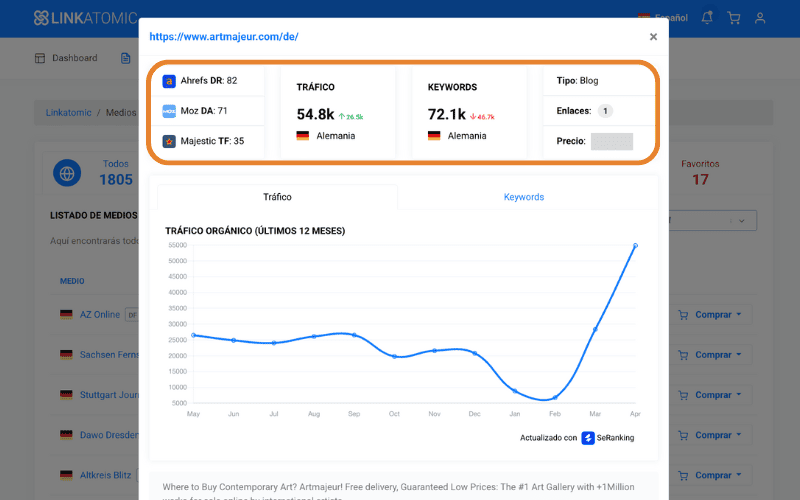800x500 pixels.
Task: Click the Majestic logo icon
Action: (169, 141)
